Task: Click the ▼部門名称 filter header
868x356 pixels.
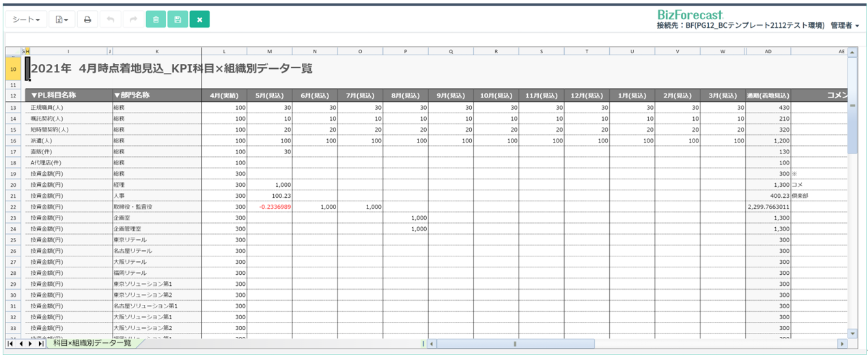Action: coord(132,95)
